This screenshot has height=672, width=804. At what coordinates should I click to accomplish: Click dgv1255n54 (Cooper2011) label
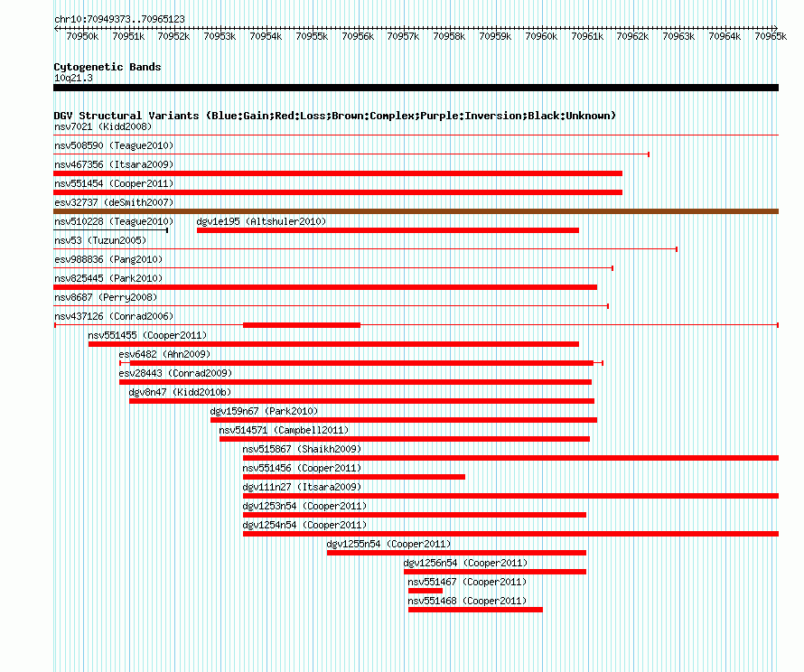[388, 544]
